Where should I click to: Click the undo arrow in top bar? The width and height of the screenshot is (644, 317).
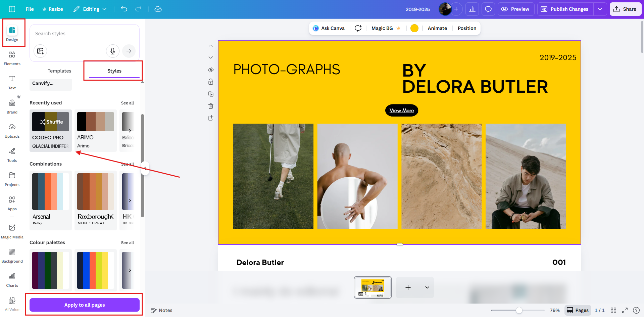point(124,9)
